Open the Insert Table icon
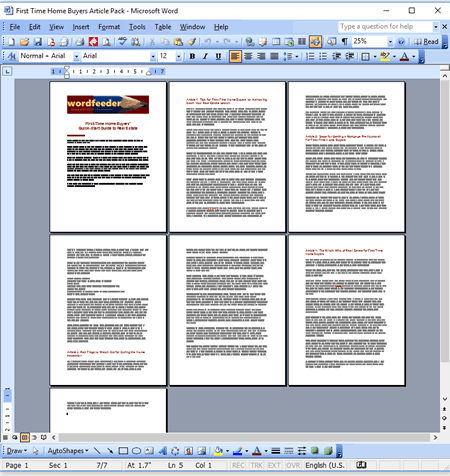 [x=276, y=42]
